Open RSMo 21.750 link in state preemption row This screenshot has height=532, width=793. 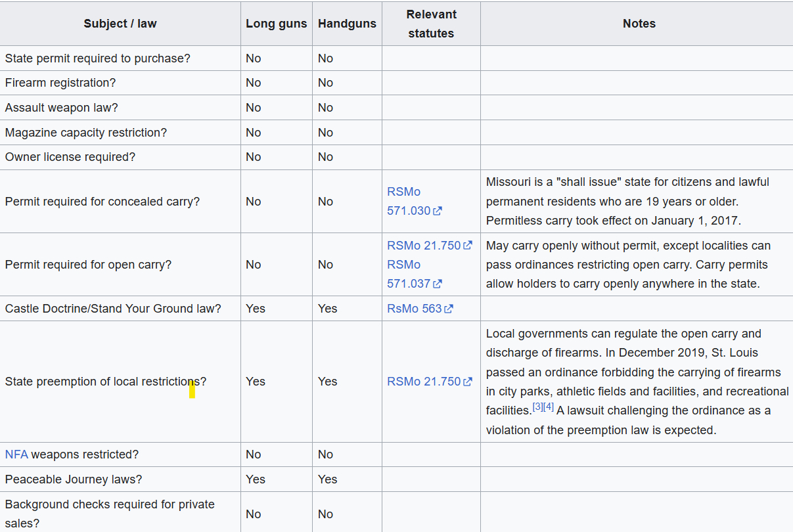pyautogui.click(x=424, y=382)
